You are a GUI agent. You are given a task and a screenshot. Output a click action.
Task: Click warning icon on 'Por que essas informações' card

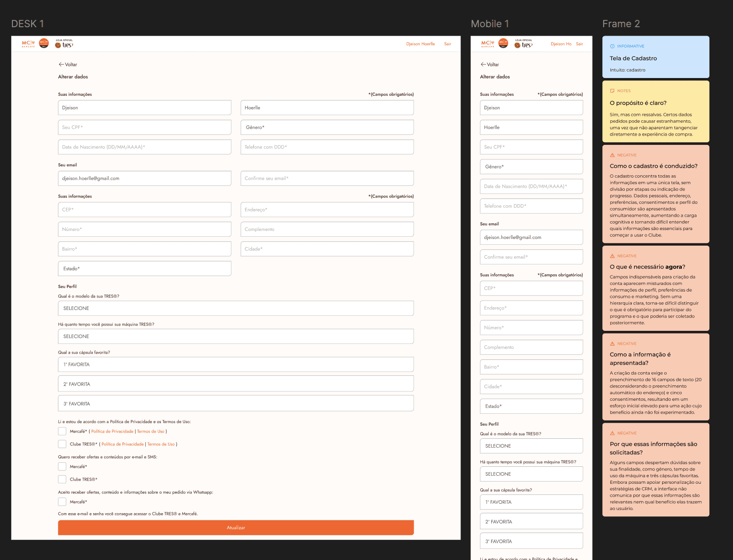pyautogui.click(x=612, y=433)
